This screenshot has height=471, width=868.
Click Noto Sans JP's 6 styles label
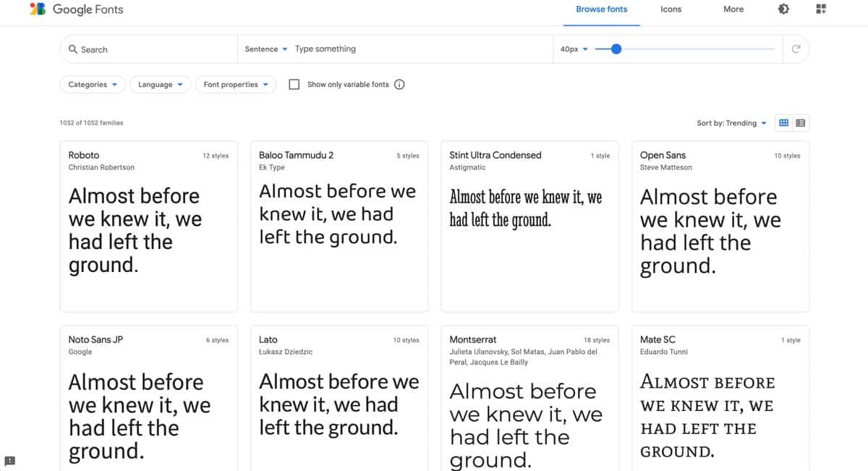tap(217, 340)
